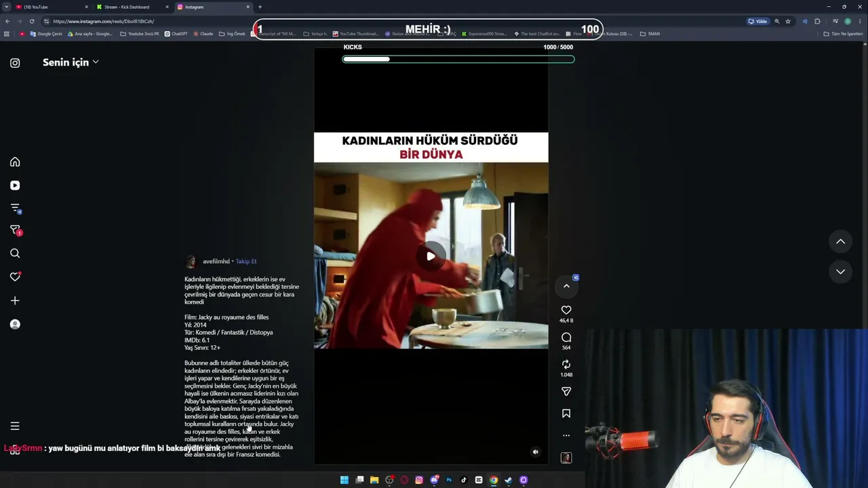
Task: Open the Chrome extensions puzzle icon
Action: [817, 21]
